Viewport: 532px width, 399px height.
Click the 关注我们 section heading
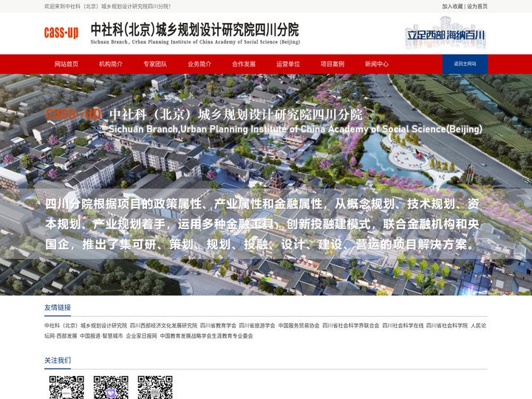[x=58, y=361]
